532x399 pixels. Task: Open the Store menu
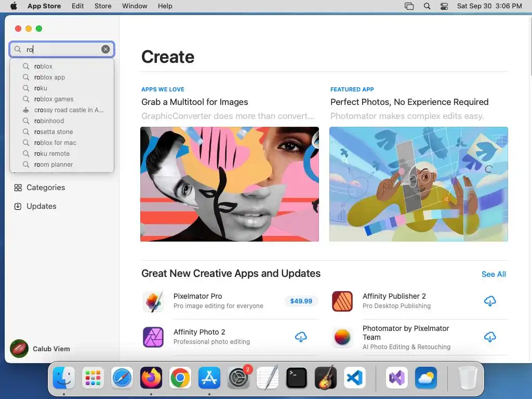[103, 6]
